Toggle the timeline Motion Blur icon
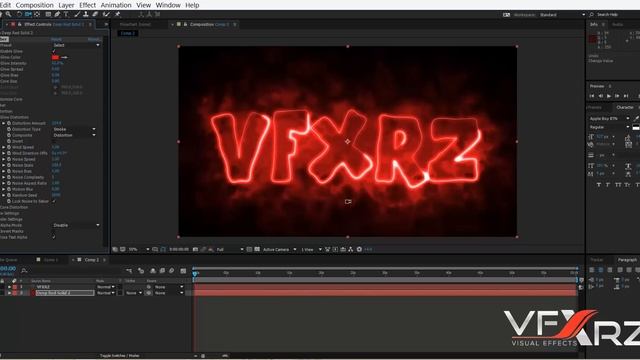Image resolution: width=640 pixels, height=360 pixels. 171,271
